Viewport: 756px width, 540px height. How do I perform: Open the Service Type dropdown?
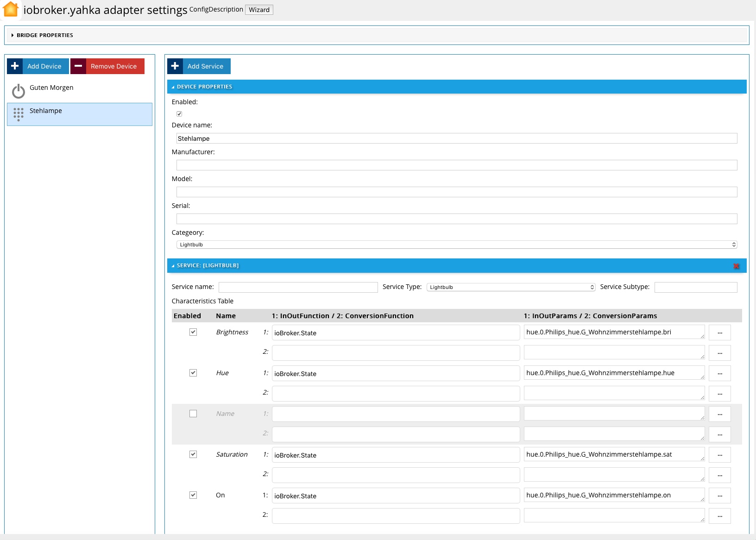point(511,287)
